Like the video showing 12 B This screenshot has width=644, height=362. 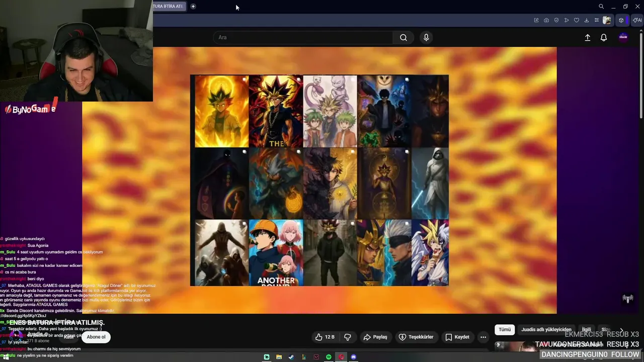tap(325, 337)
